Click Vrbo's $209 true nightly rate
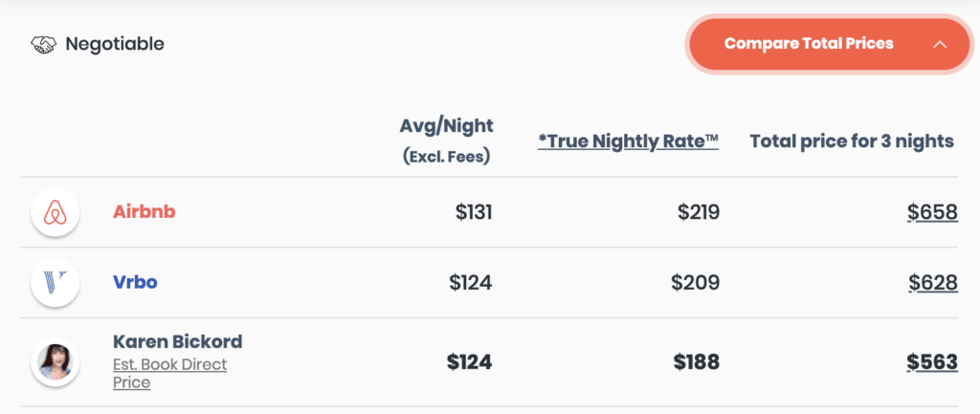The image size is (980, 414). tap(697, 283)
